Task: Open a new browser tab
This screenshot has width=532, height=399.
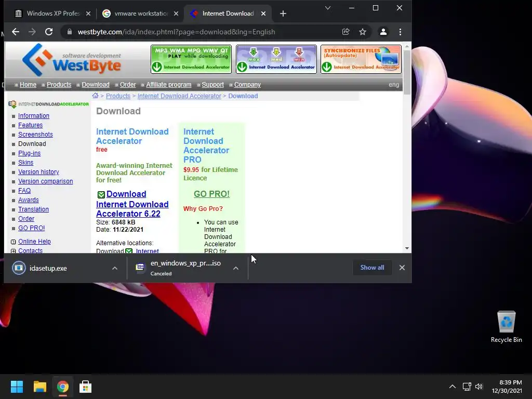Action: [x=283, y=14]
